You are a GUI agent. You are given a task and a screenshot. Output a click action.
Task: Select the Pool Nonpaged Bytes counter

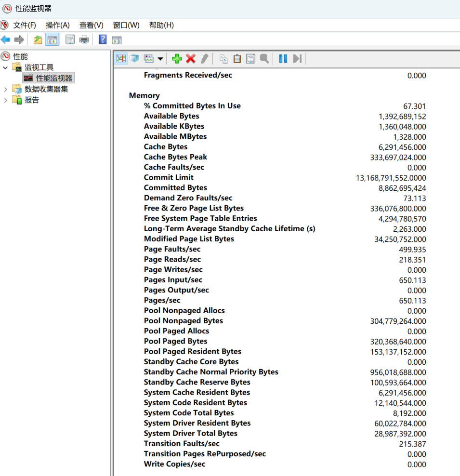pyautogui.click(x=183, y=320)
